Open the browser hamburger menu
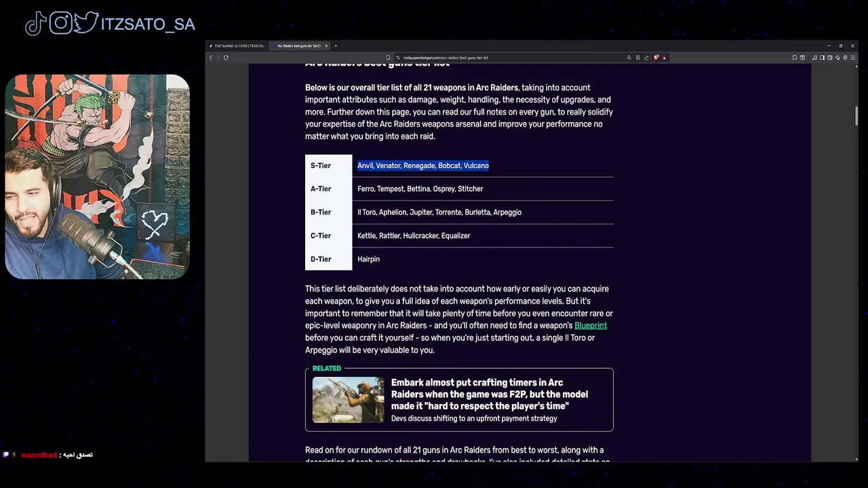 click(x=852, y=58)
